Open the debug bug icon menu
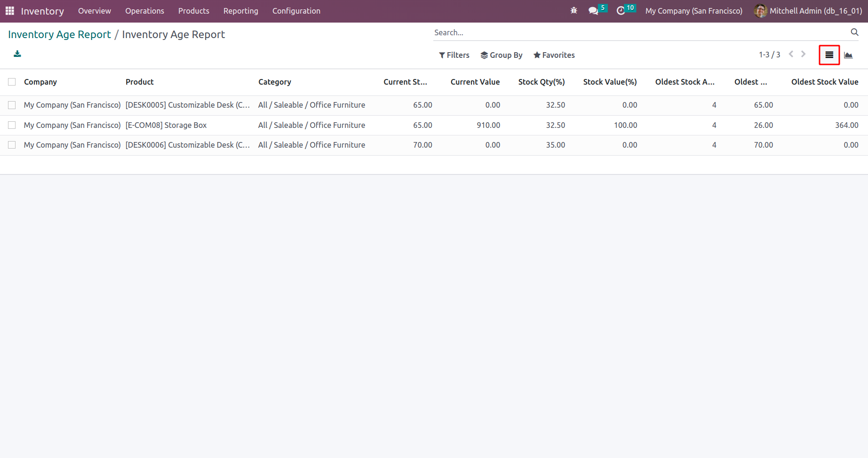This screenshot has width=868, height=458. (573, 11)
